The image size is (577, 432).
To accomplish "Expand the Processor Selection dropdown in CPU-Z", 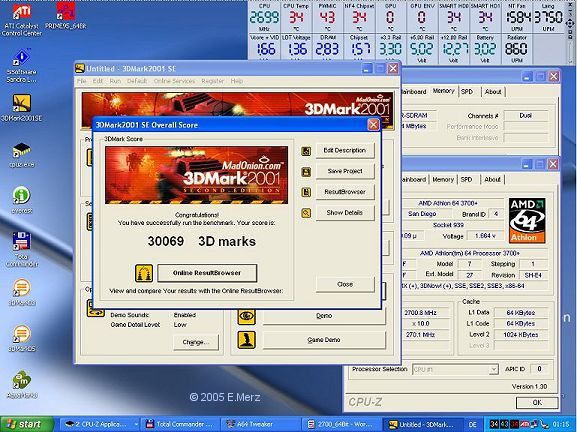I will tap(493, 369).
